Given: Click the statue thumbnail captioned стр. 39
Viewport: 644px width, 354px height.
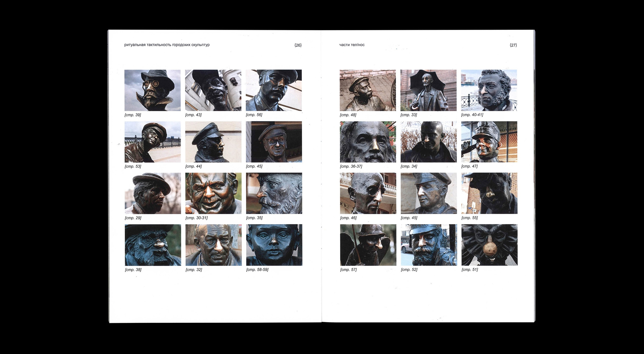Looking at the screenshot, I should 153,90.
